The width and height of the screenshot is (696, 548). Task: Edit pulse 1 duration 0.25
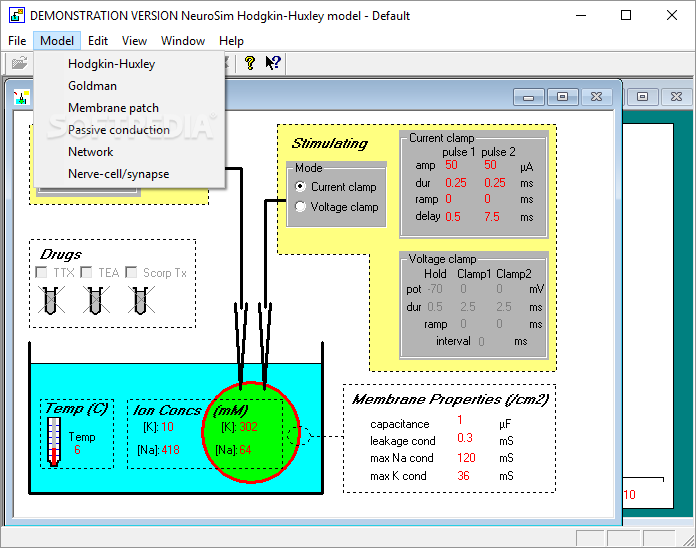click(x=456, y=183)
